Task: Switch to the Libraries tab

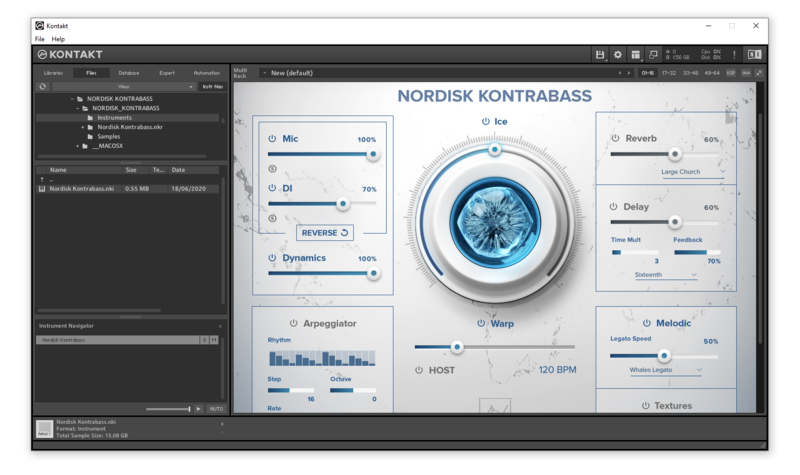Action: click(x=53, y=73)
